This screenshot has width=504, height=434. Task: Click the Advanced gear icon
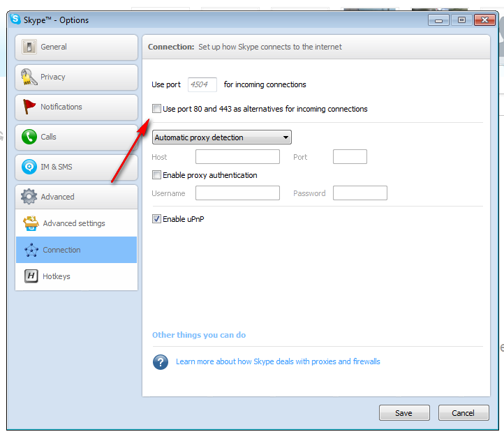click(x=29, y=197)
